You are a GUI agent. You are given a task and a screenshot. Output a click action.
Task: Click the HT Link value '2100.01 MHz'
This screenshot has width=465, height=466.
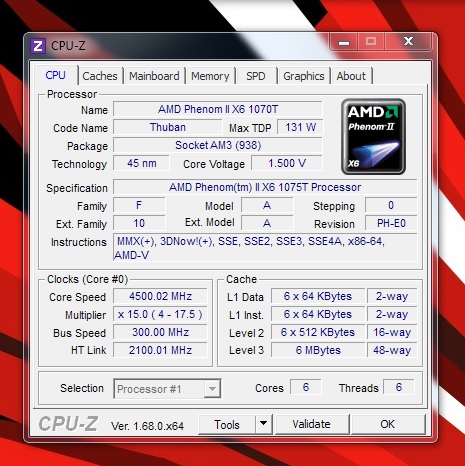[160, 350]
